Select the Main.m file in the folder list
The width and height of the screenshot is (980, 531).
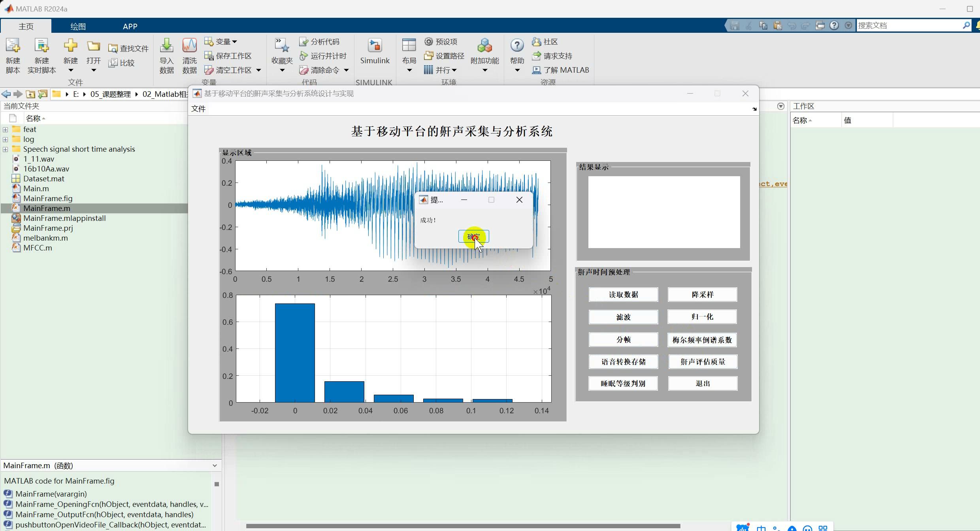point(36,188)
